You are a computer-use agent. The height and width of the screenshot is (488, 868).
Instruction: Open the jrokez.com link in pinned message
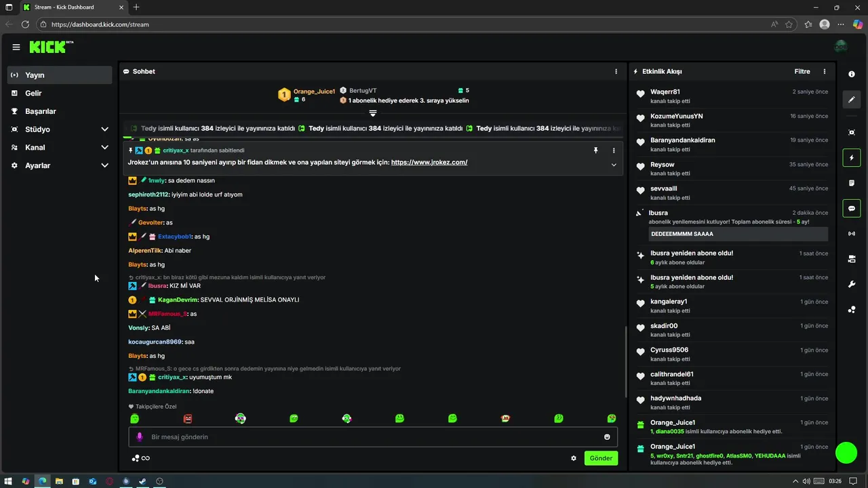[x=429, y=162]
